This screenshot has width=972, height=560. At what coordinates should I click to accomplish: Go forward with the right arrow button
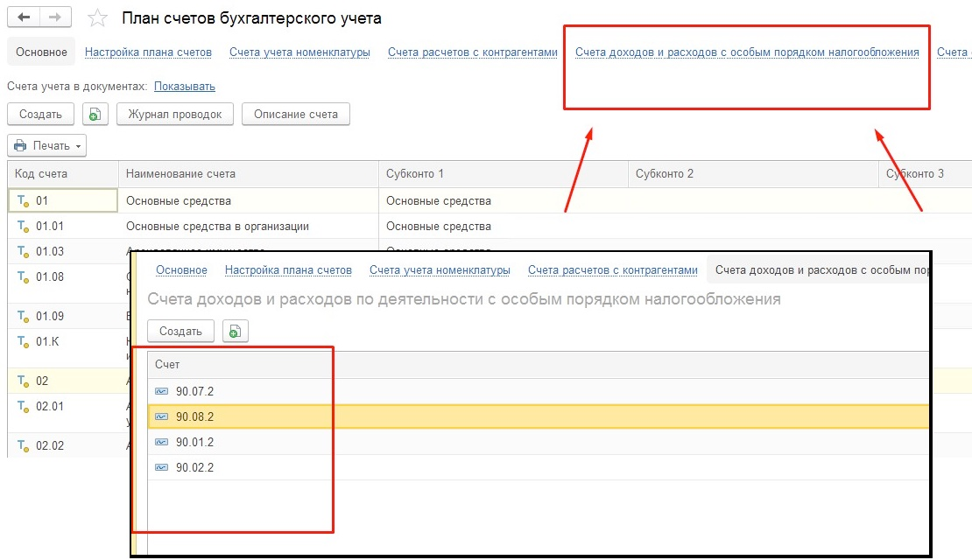(x=56, y=17)
